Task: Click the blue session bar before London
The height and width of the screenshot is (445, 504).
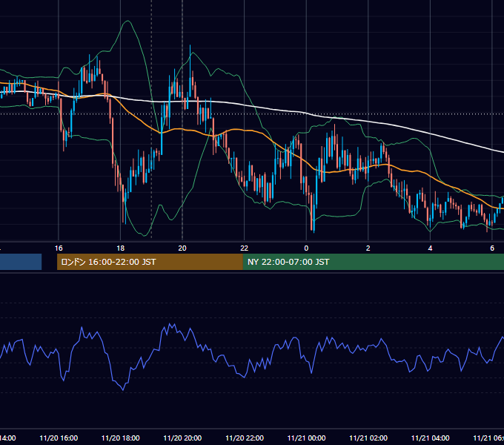Action: coord(21,262)
